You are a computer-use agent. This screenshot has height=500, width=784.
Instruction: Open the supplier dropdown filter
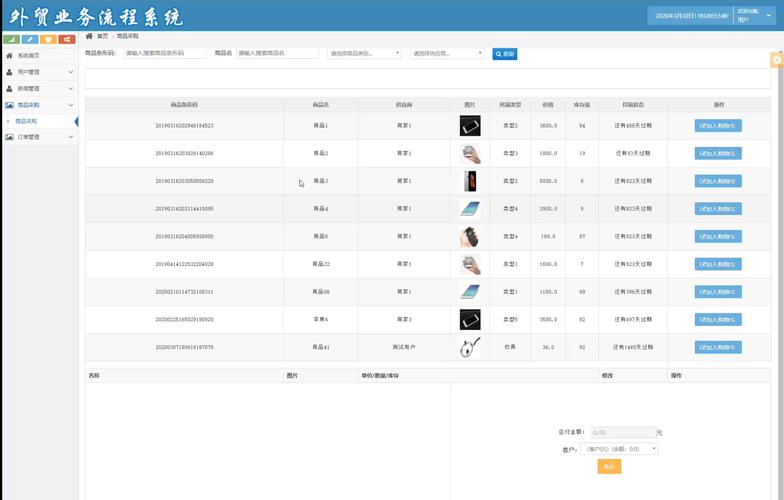pos(447,53)
